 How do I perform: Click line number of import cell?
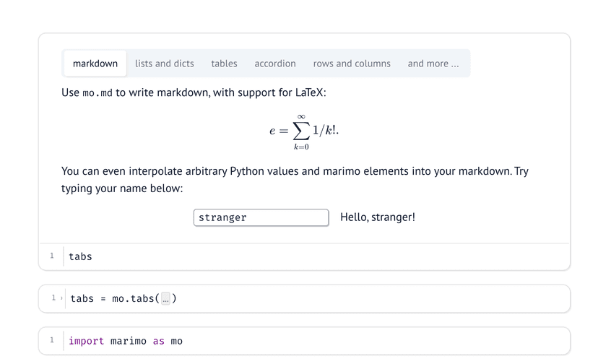pos(52,340)
